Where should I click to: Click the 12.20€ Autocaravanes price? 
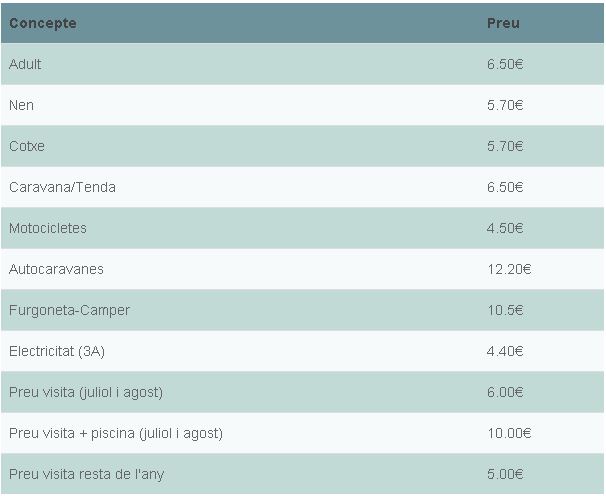tap(509, 269)
